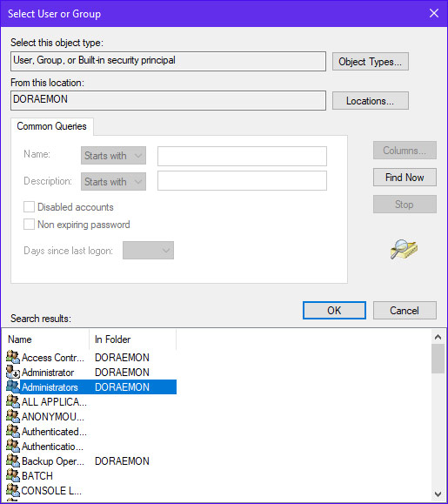The height and width of the screenshot is (504, 448).
Task: Click the object type field
Action: point(168,62)
